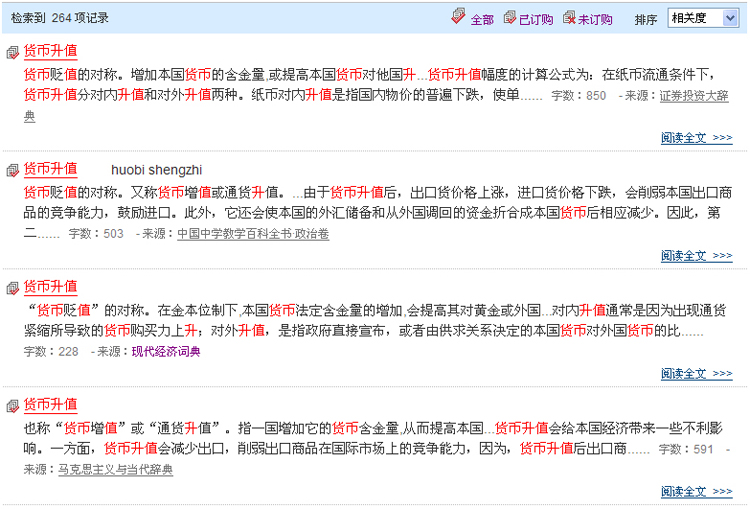The width and height of the screenshot is (750, 509).
Task: Click document icon beside huobi shengzhi entry
Action: [12, 170]
